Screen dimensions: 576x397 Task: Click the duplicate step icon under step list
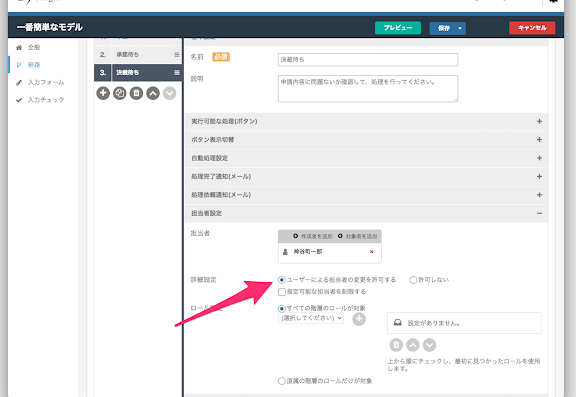(x=120, y=93)
